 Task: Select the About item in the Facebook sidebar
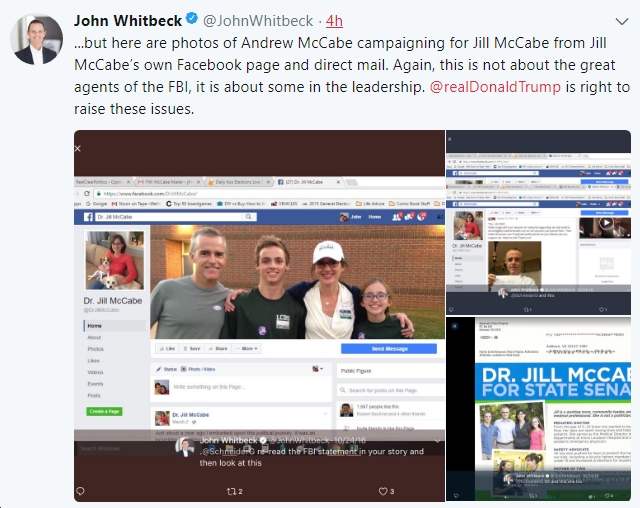[94, 337]
